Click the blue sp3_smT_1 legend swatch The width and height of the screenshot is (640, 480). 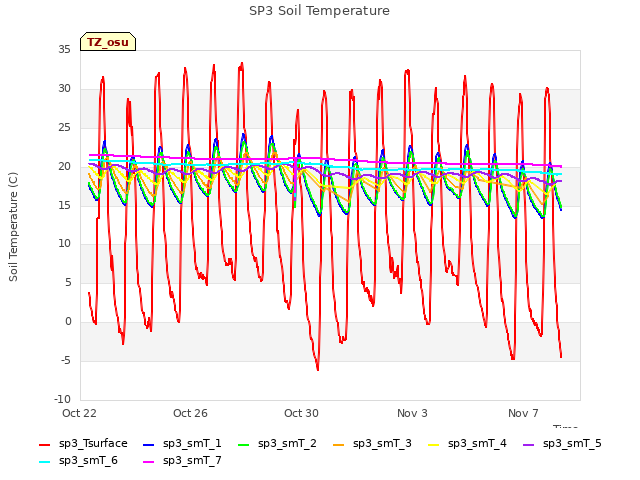pos(149,444)
